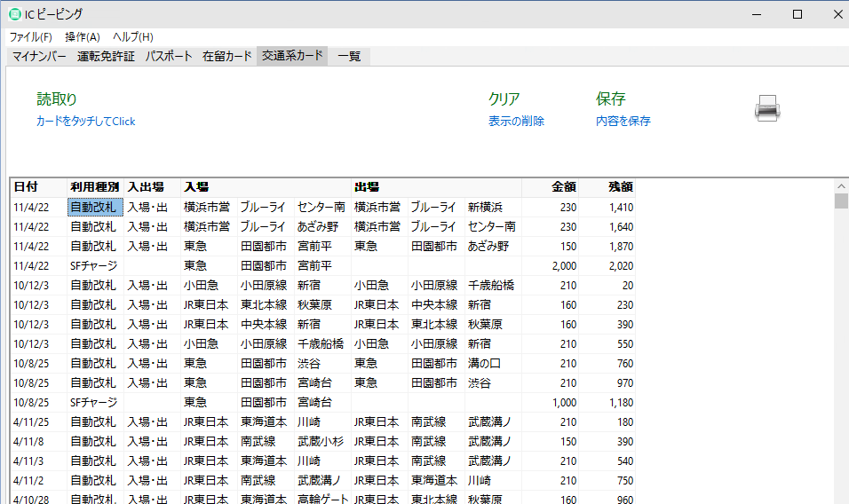Click the IC ピーピング app icon in title bar
This screenshot has width=849, height=504.
pos(15,14)
